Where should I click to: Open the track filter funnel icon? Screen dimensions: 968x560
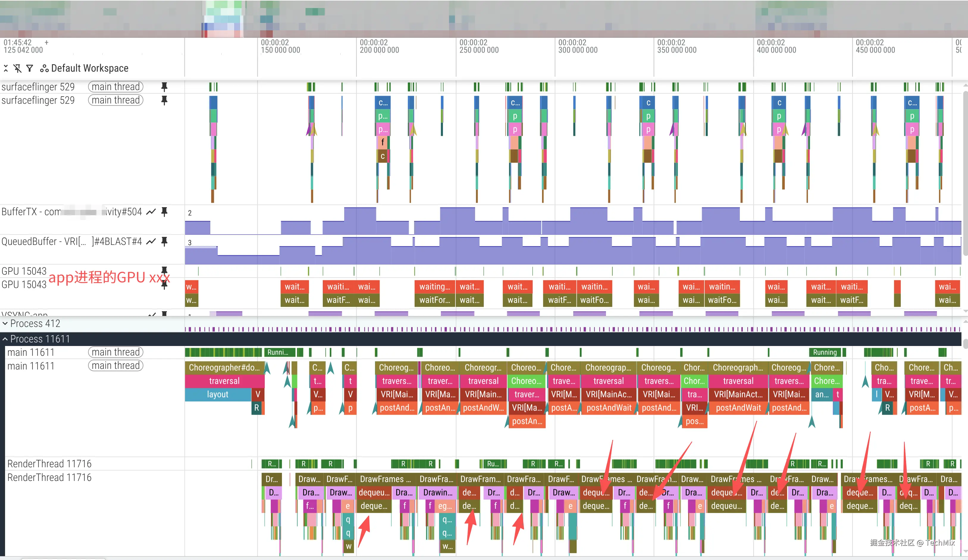29,68
